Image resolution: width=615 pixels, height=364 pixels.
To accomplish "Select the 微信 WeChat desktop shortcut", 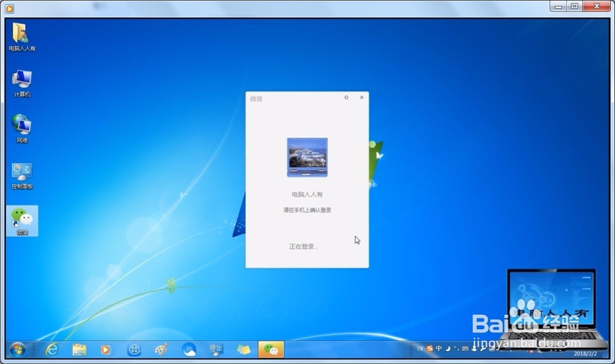I will (x=22, y=221).
